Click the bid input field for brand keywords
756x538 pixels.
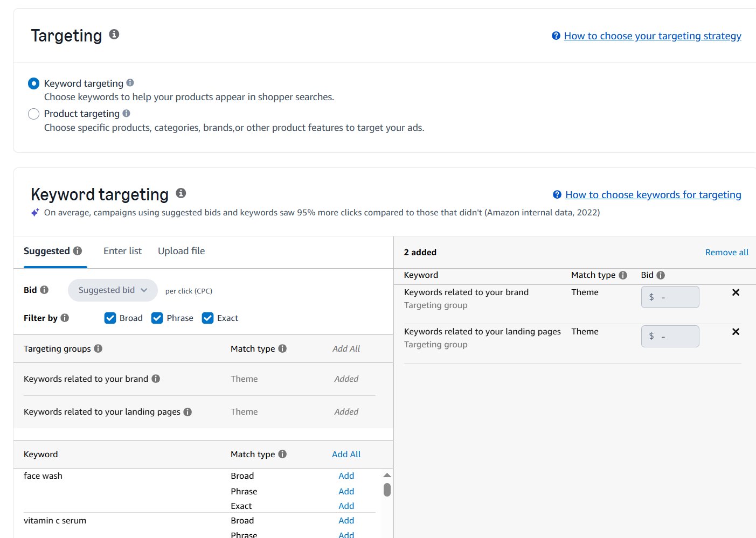tap(670, 297)
